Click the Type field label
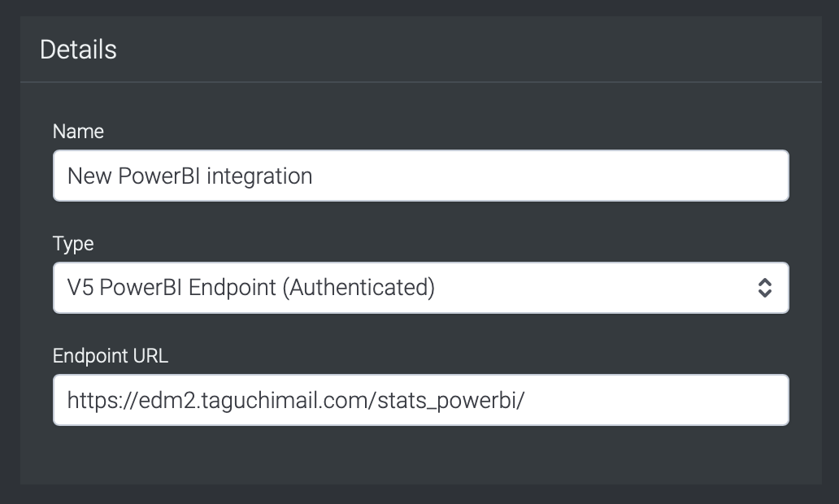The width and height of the screenshot is (839, 504). point(73,243)
